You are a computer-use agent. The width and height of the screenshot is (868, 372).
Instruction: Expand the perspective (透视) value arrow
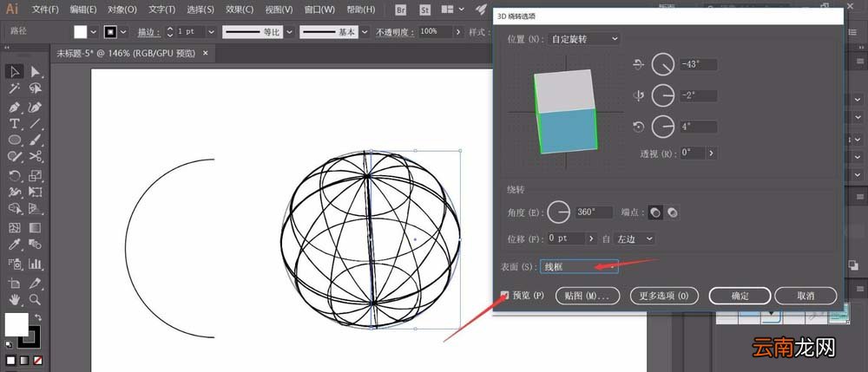(712, 153)
